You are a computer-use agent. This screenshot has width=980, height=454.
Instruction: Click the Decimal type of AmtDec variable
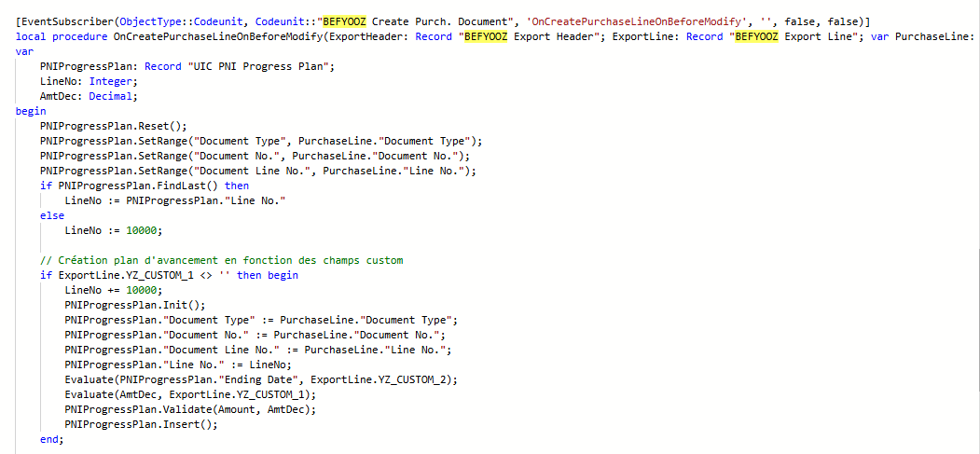click(x=113, y=96)
